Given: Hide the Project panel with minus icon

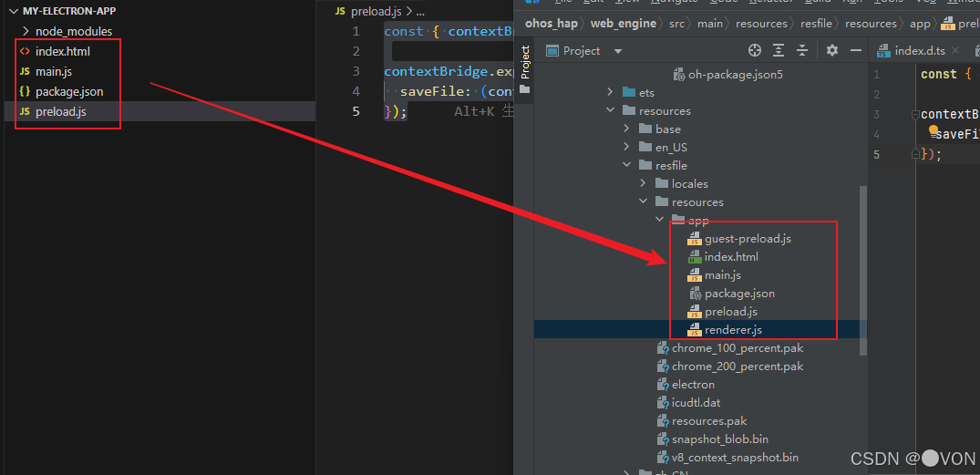Looking at the screenshot, I should [x=856, y=51].
